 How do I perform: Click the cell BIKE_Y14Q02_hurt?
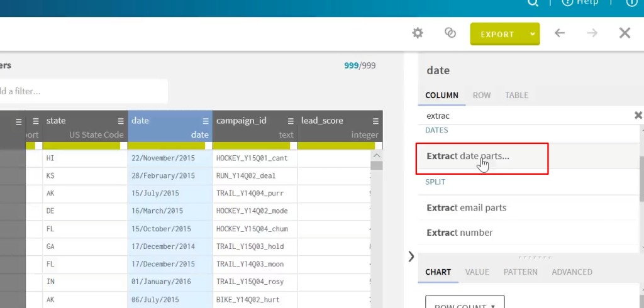(x=255, y=299)
